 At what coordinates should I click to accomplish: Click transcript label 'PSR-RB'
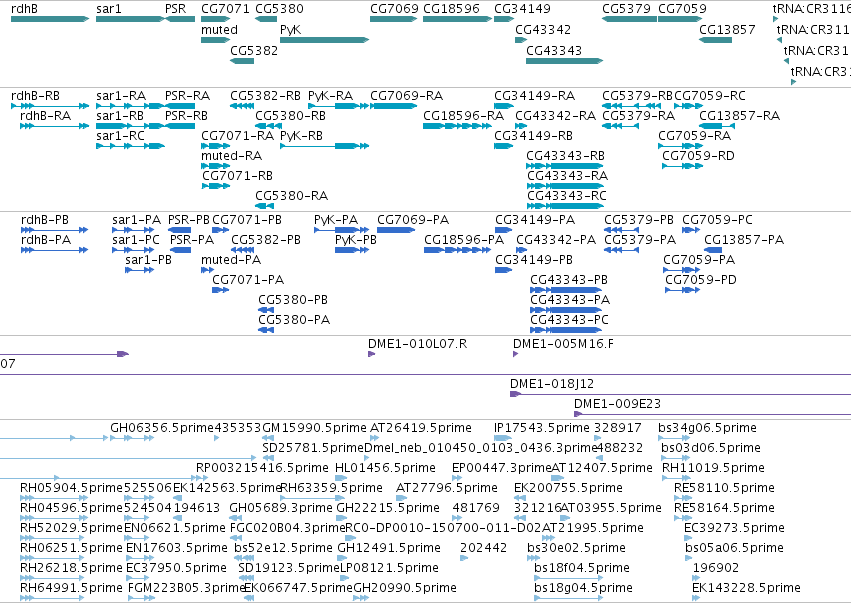186,116
